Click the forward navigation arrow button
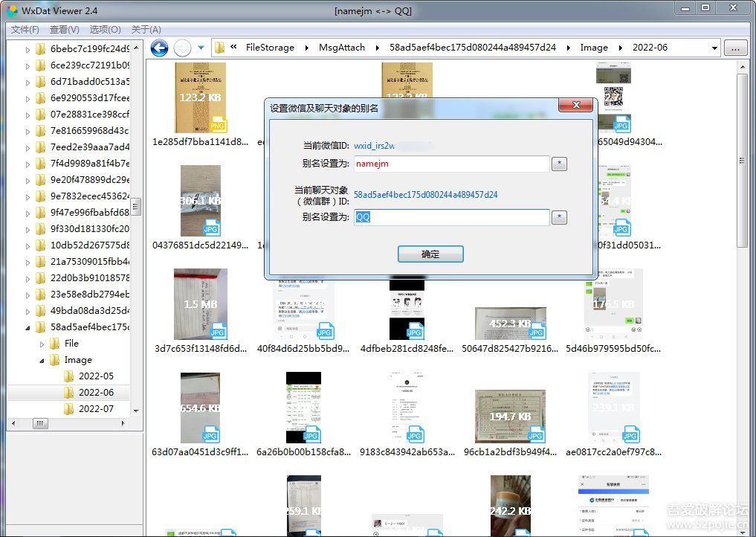 click(182, 48)
